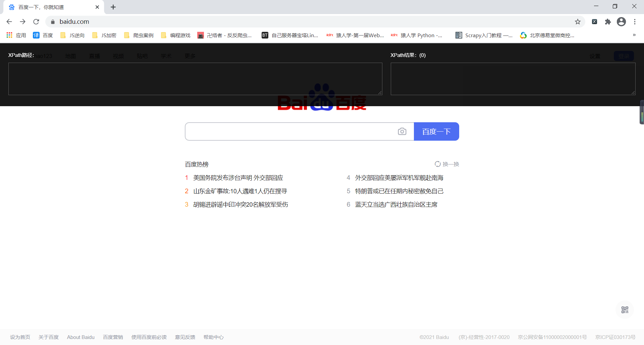Click the Baidu paw logo

322,98
